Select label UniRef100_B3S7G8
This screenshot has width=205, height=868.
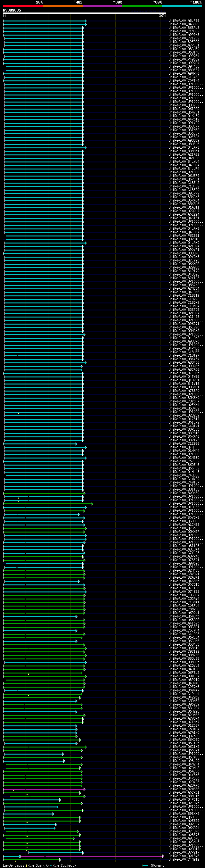[184, 310]
